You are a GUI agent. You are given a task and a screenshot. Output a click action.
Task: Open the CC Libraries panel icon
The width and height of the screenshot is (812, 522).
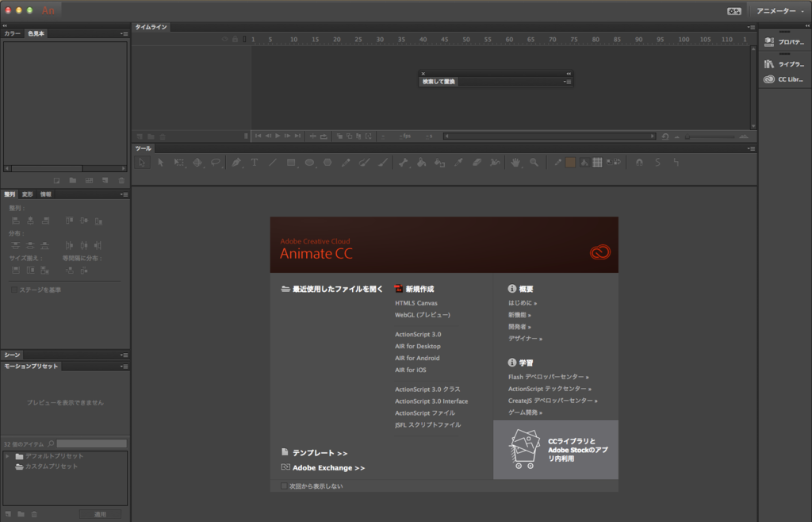coord(769,79)
